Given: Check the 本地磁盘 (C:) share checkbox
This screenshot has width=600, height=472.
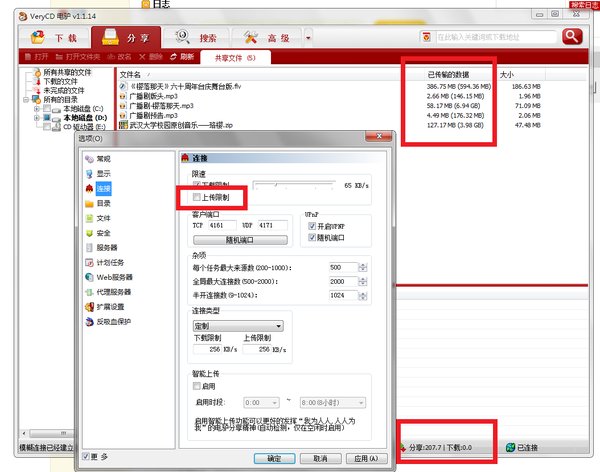Looking at the screenshot, I should tap(47, 109).
